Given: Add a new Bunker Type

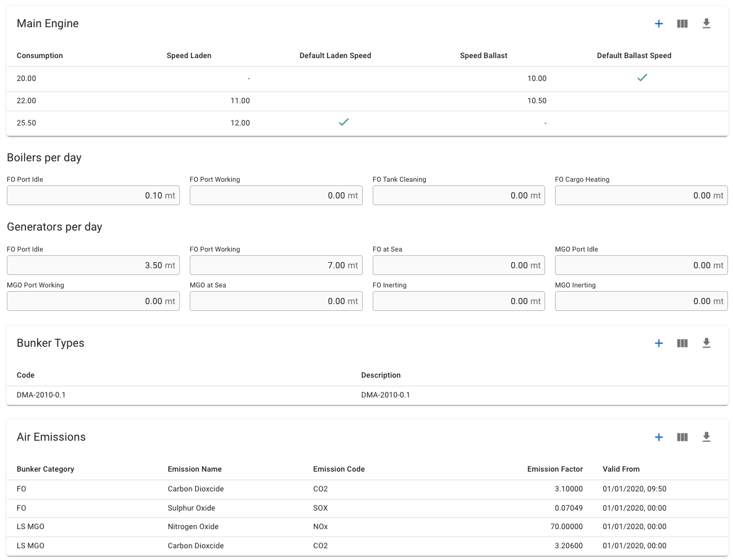Looking at the screenshot, I should pos(659,344).
